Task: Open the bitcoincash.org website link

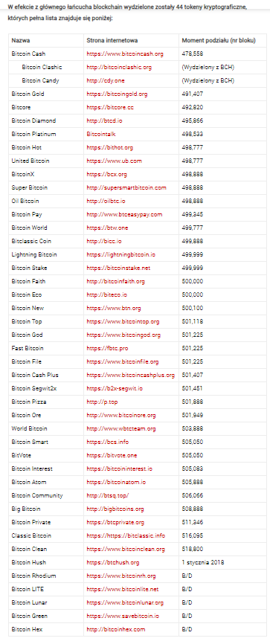Action: coord(125,54)
